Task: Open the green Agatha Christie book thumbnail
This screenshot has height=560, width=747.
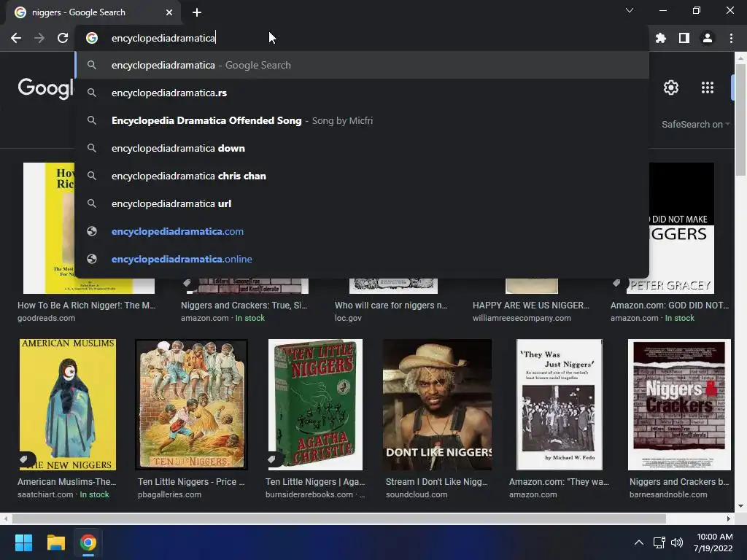Action: (315, 404)
